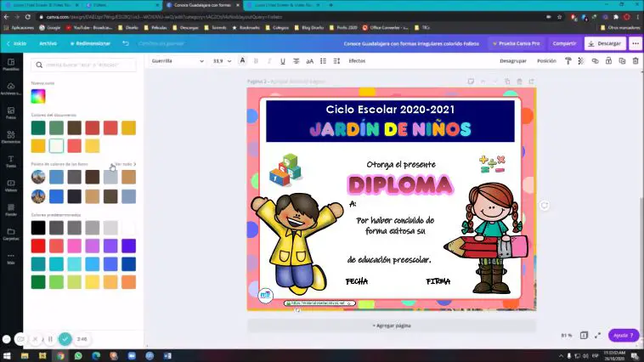The image size is (644, 362).
Task: Expand Ver todo for photo color palettes
Action: tap(125, 164)
